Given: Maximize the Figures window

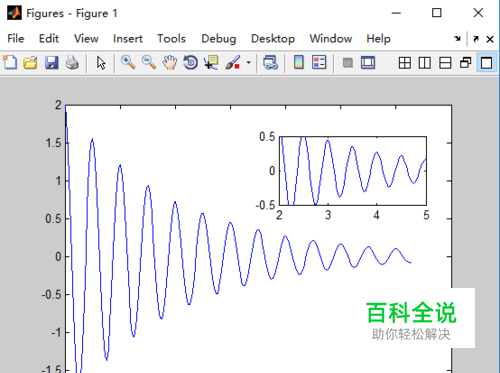Looking at the screenshot, I should coord(437,13).
